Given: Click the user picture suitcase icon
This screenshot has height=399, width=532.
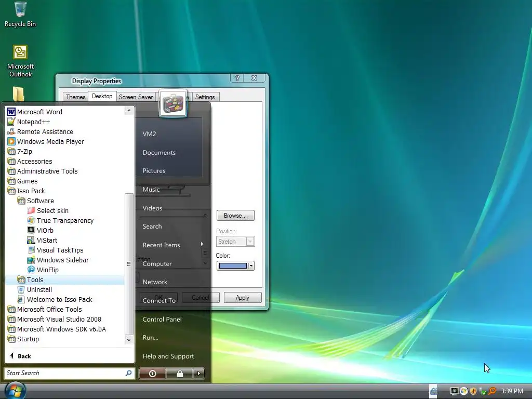Looking at the screenshot, I should [x=173, y=103].
